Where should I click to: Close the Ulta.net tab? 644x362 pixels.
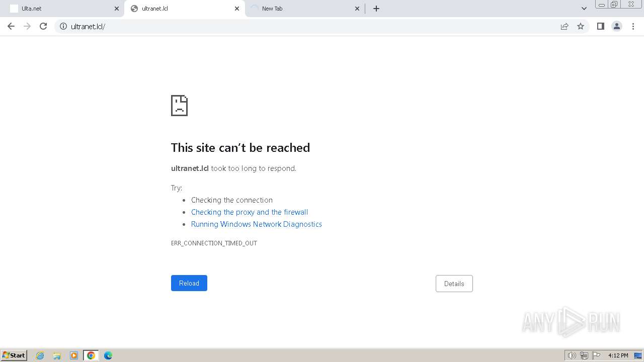pyautogui.click(x=117, y=9)
